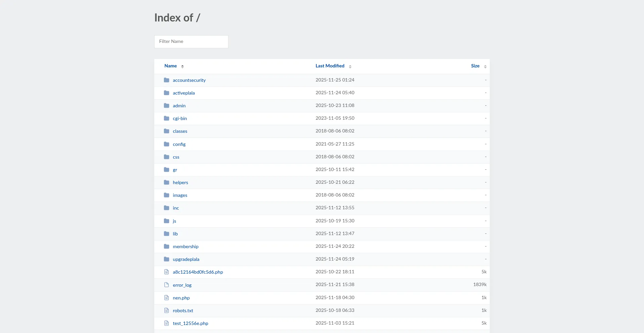Click the document icon beside nen.php
The image size is (644, 333).
(x=166, y=298)
